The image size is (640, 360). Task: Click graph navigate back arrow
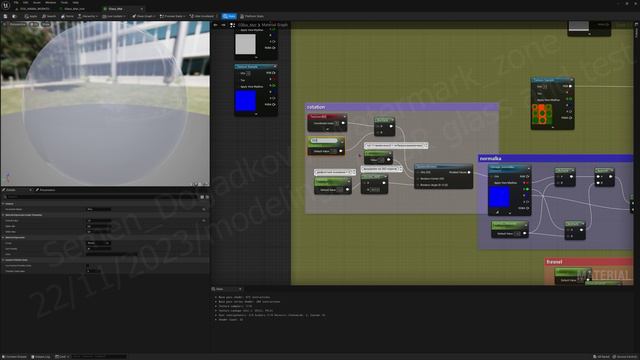[216, 25]
